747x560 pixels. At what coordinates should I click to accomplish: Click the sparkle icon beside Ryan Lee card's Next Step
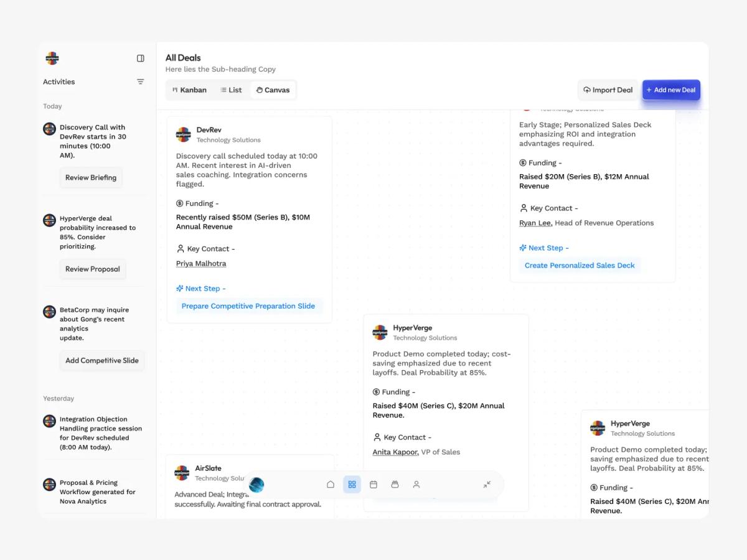(x=523, y=248)
